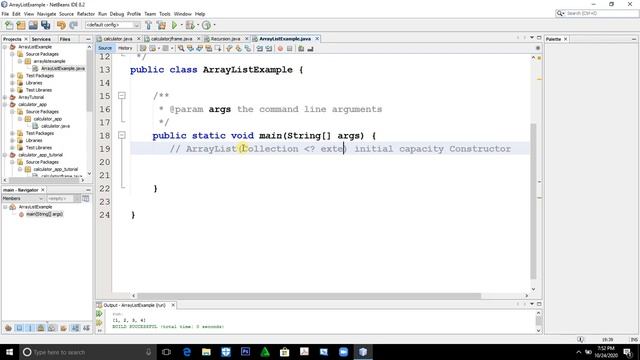The height and width of the screenshot is (360, 640).
Task: Toggle Show Non-Public Members filter in Navigator bottom bar
Action: (x=41, y=328)
